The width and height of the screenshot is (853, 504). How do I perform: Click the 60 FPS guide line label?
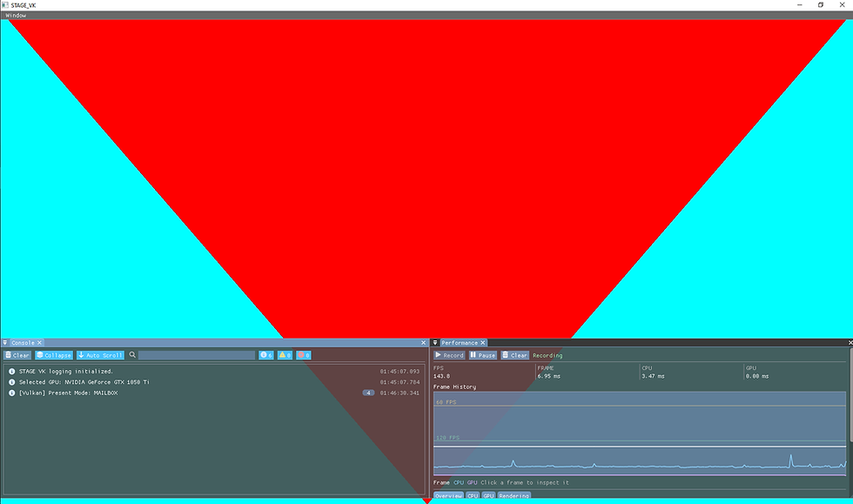(x=446, y=402)
